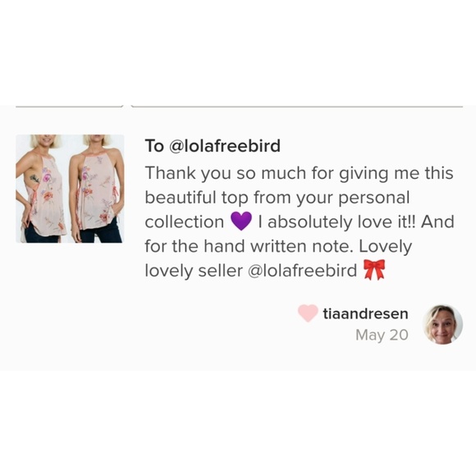Click the phrase 'I absolutely love it!! And'
Screen dimensions: 476x475
coord(356,222)
